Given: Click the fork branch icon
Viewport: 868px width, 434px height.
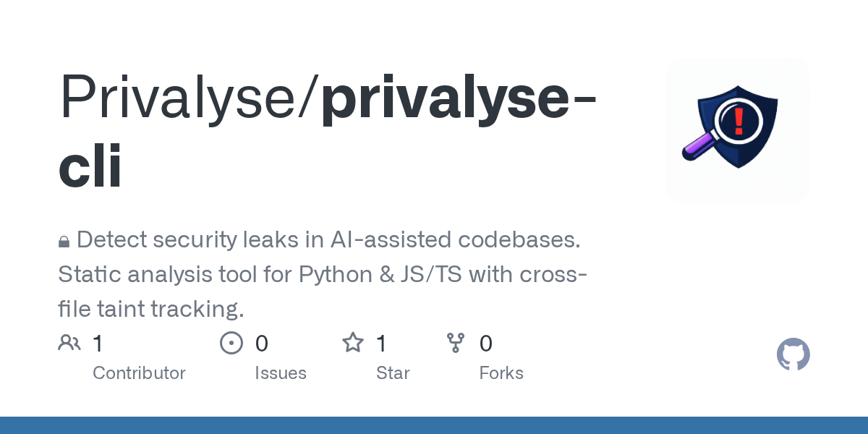Looking at the screenshot, I should click(456, 343).
